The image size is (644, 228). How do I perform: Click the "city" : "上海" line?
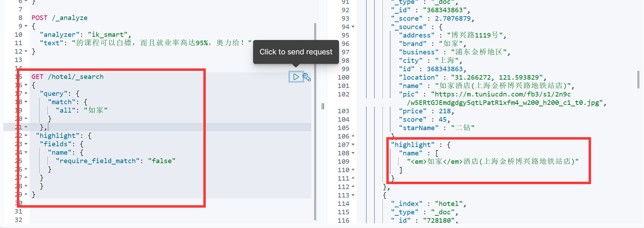pos(431,61)
